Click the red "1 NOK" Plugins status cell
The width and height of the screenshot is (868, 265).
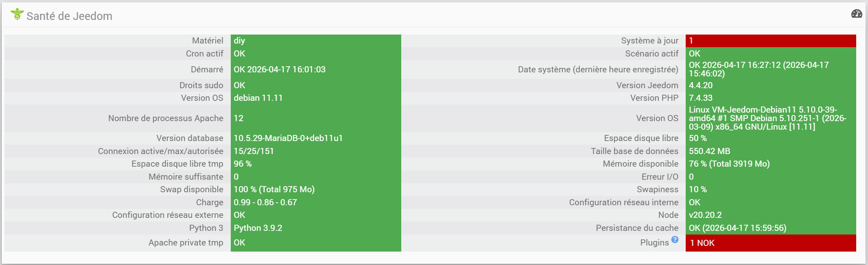pyautogui.click(x=770, y=243)
